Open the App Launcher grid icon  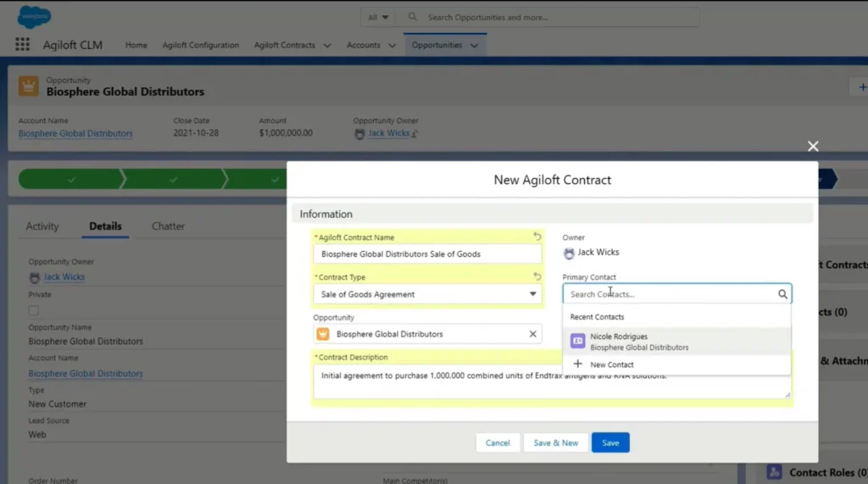point(22,44)
